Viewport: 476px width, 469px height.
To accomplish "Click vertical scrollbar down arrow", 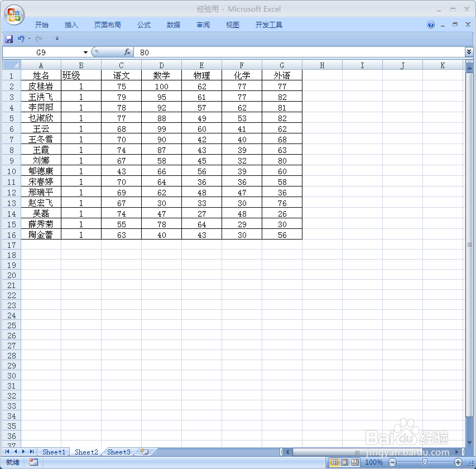I will [x=469, y=443].
